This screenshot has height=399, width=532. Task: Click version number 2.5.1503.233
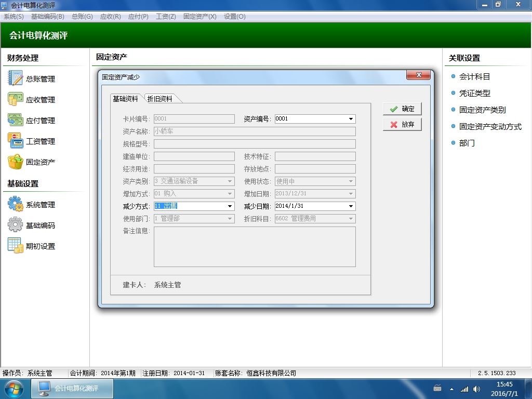(x=497, y=373)
